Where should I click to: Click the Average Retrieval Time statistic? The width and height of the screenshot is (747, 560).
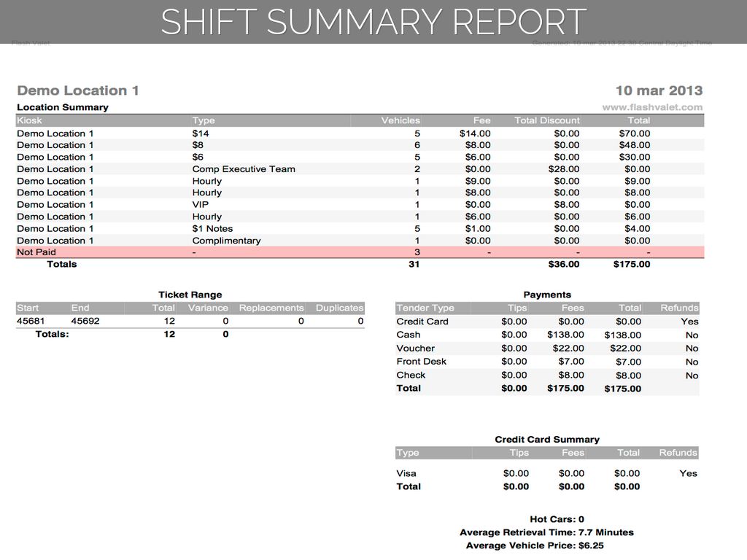(546, 532)
